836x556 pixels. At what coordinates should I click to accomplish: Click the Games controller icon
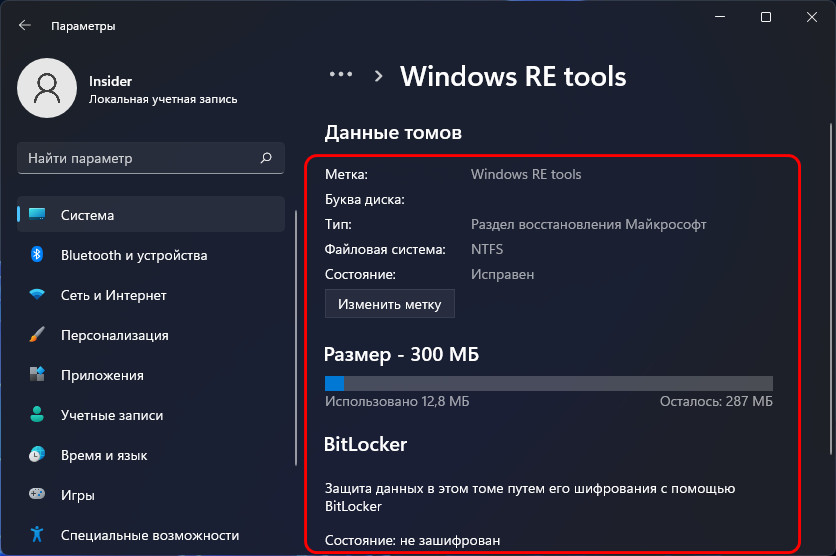click(37, 494)
